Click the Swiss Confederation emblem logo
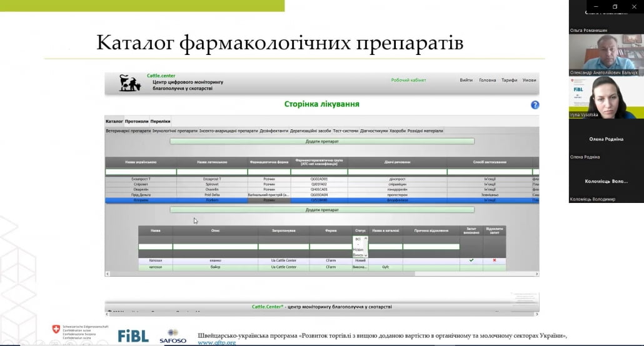Screen dimensions: 644x346 click(58, 329)
